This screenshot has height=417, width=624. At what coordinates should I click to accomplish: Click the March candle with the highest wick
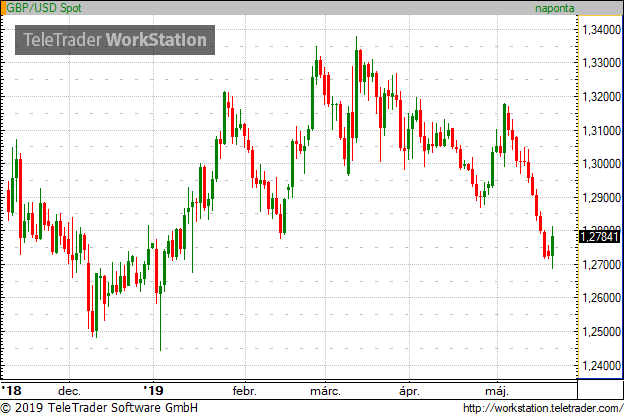click(356, 90)
